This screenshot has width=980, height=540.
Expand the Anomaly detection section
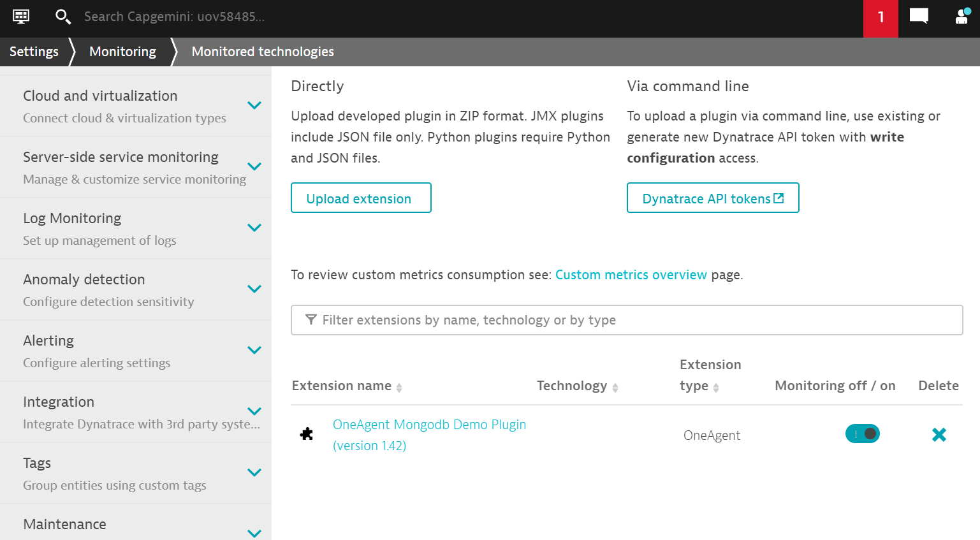coord(254,289)
